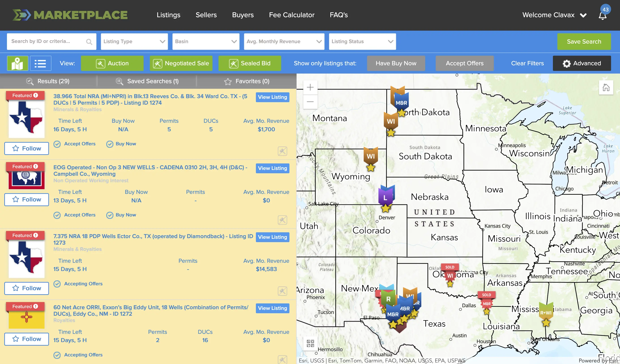
Task: View Listing for EOG Operated wells
Action: (272, 168)
